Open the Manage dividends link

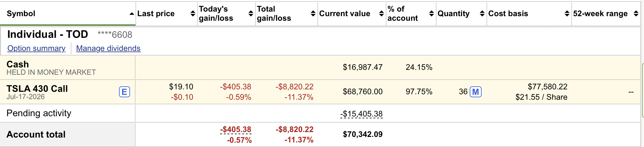coord(108,48)
